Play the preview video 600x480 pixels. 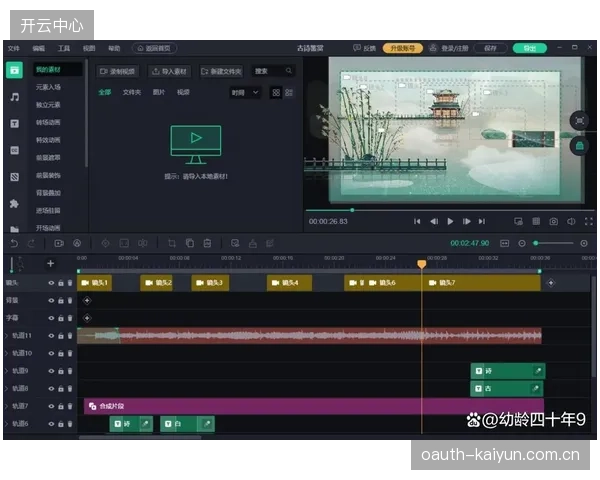pyautogui.click(x=450, y=221)
